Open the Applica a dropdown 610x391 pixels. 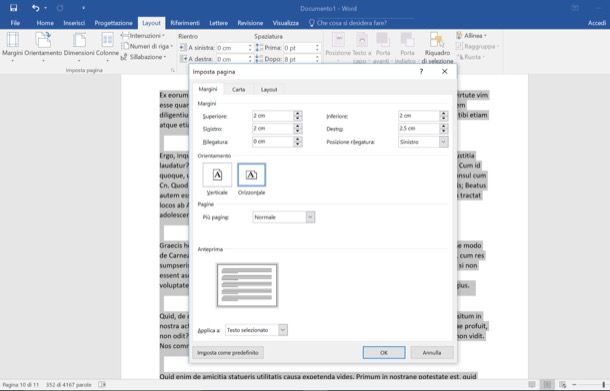(x=256, y=330)
